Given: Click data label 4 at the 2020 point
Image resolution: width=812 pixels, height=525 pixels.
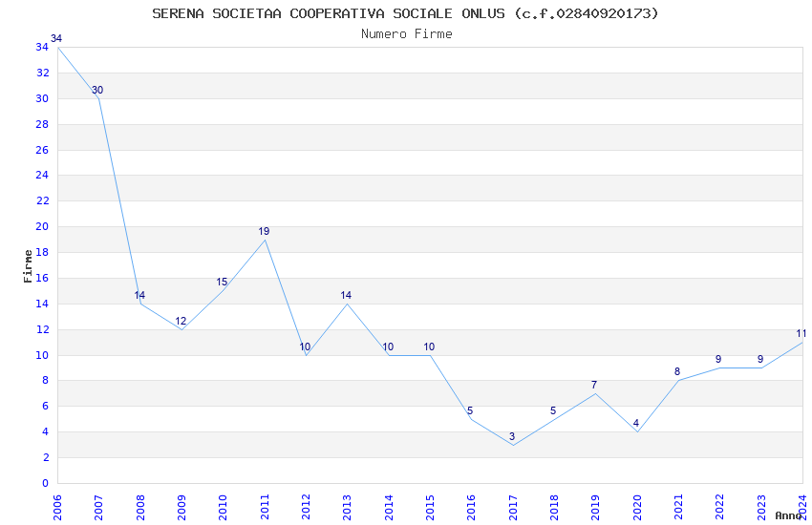Looking at the screenshot, I should coord(636,424).
